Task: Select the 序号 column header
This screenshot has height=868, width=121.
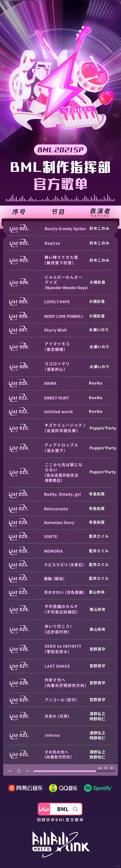Action: pos(19,212)
